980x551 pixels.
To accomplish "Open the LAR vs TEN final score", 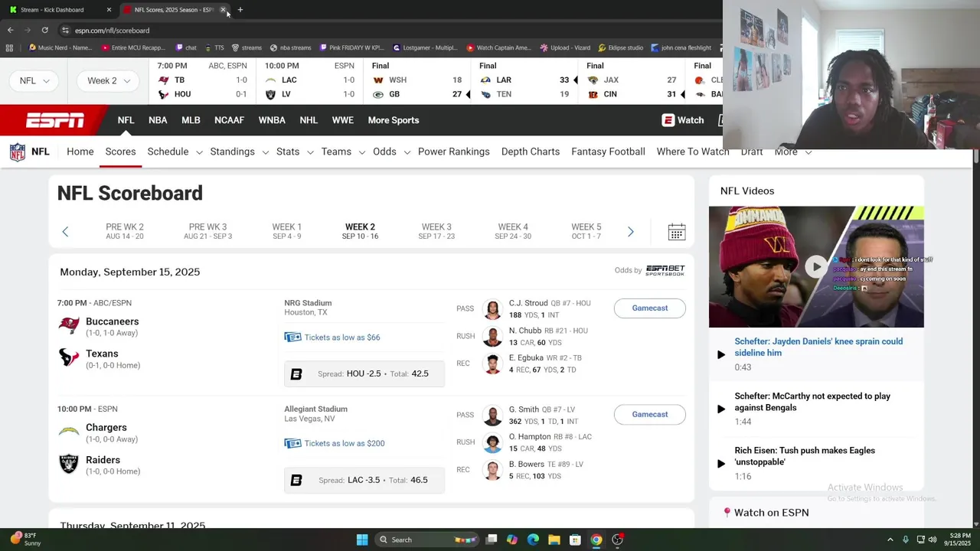I will click(x=524, y=80).
